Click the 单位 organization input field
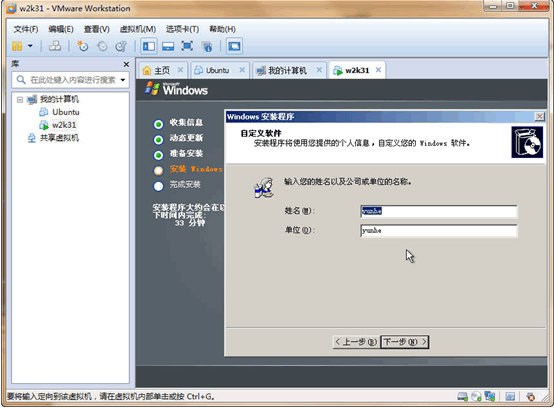The height and width of the screenshot is (408, 554). click(438, 231)
